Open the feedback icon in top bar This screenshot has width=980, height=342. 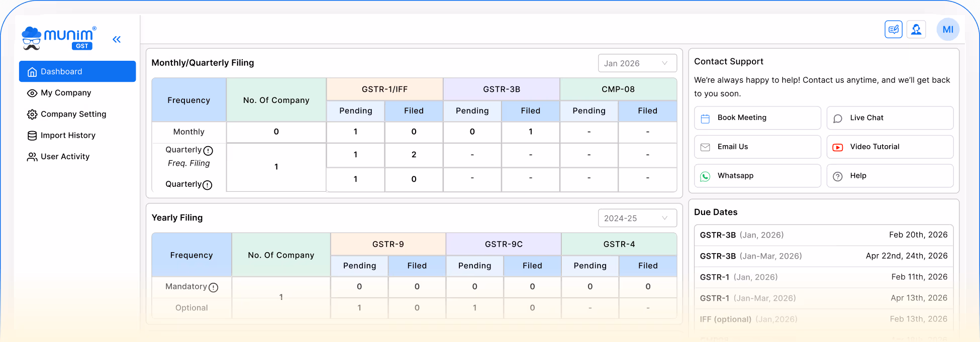[x=893, y=30]
